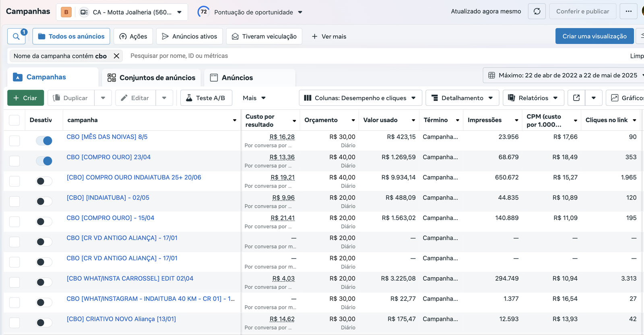Check the select-all header checkbox
644x335 pixels.
pos(14,120)
